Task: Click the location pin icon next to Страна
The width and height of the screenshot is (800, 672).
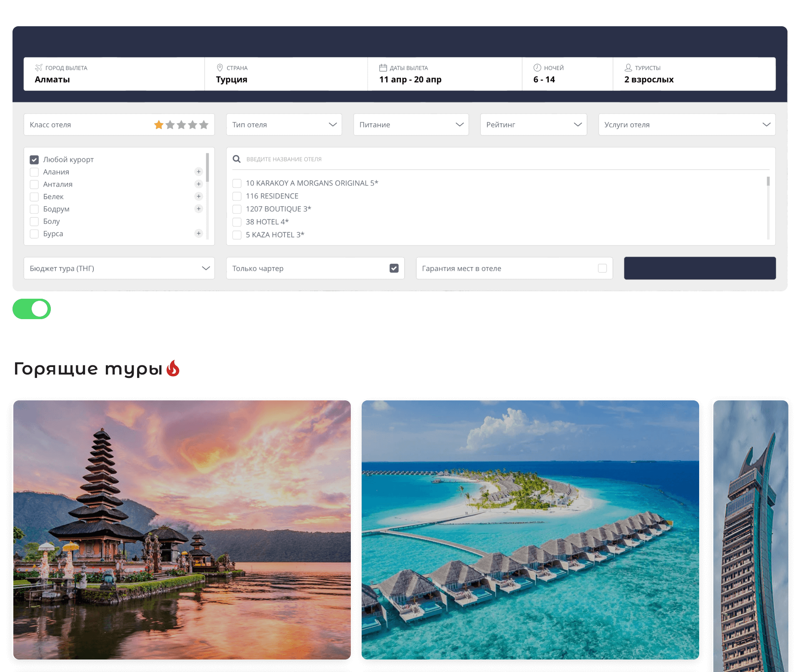Action: click(x=220, y=67)
